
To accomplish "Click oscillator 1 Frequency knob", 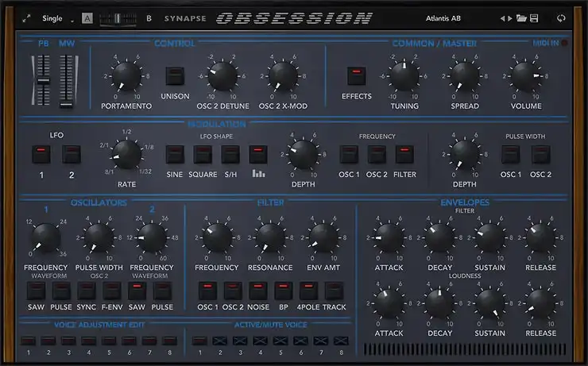I will (46, 237).
